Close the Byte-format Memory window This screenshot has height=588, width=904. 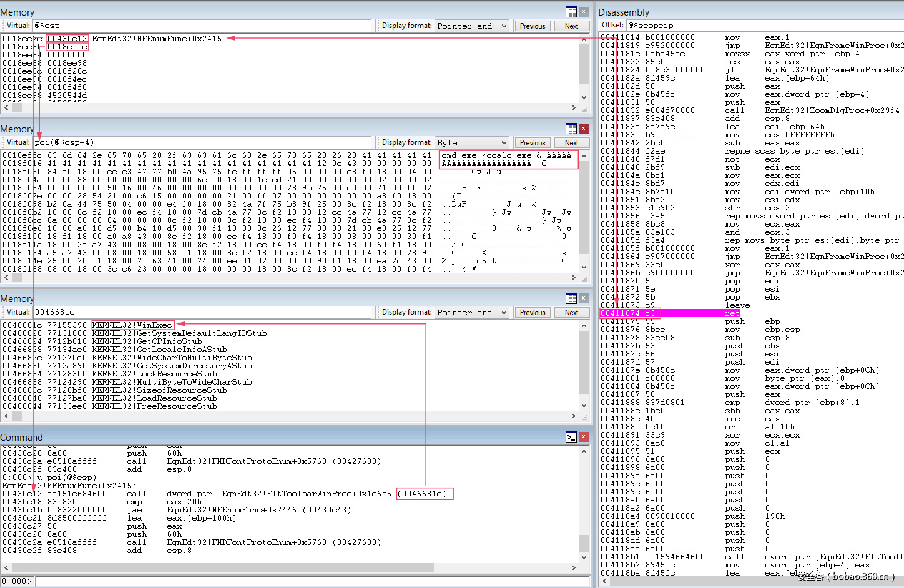[x=584, y=129]
